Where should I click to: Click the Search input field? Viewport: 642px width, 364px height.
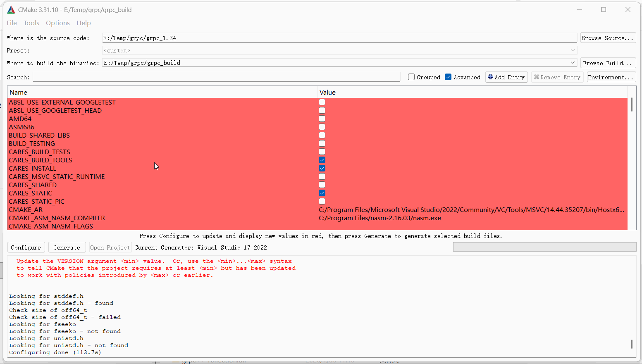coord(217,77)
